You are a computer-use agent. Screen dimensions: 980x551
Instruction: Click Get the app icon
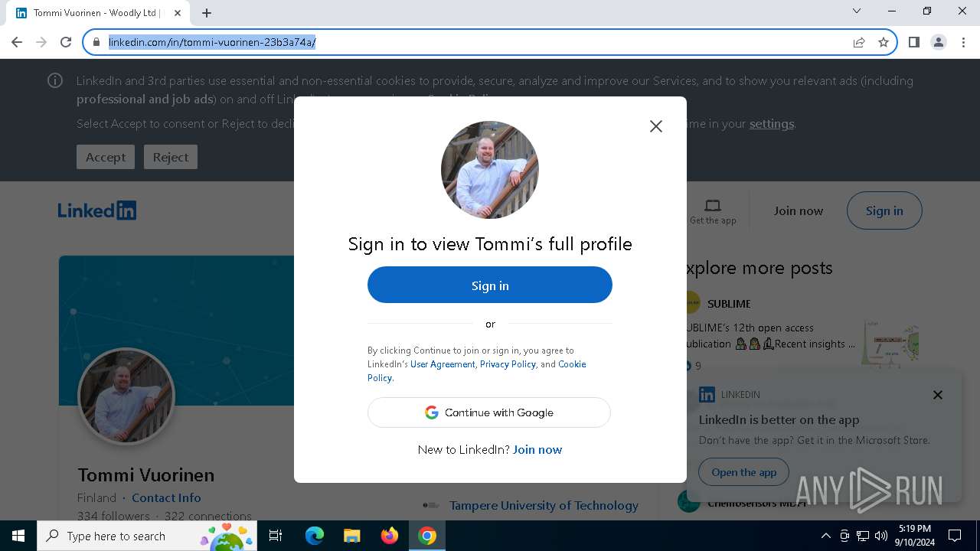(713, 210)
